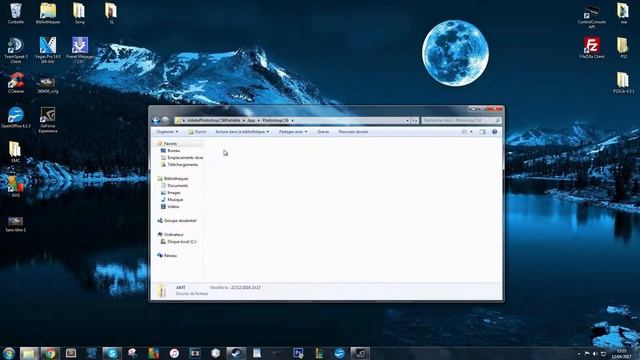Launch AVG from the desktop
This screenshot has width=640, height=360.
(x=15, y=187)
